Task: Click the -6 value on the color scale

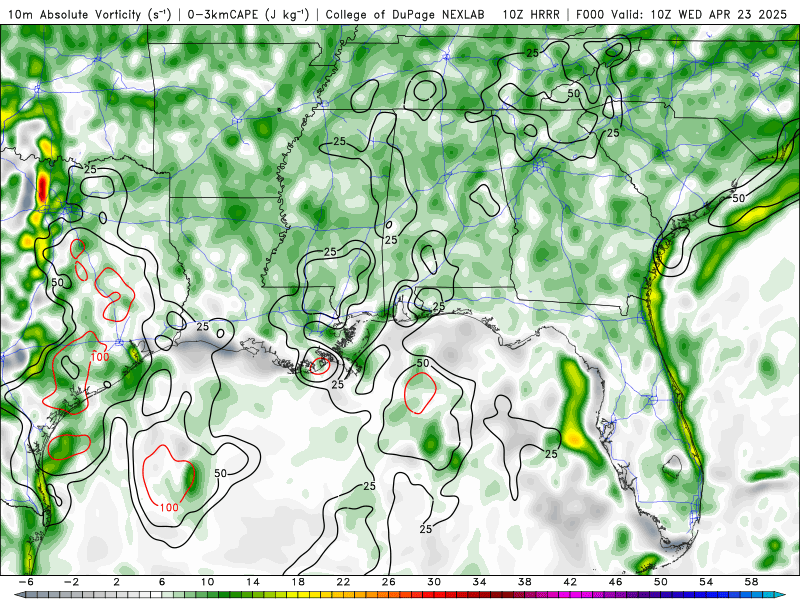Action: click(26, 582)
